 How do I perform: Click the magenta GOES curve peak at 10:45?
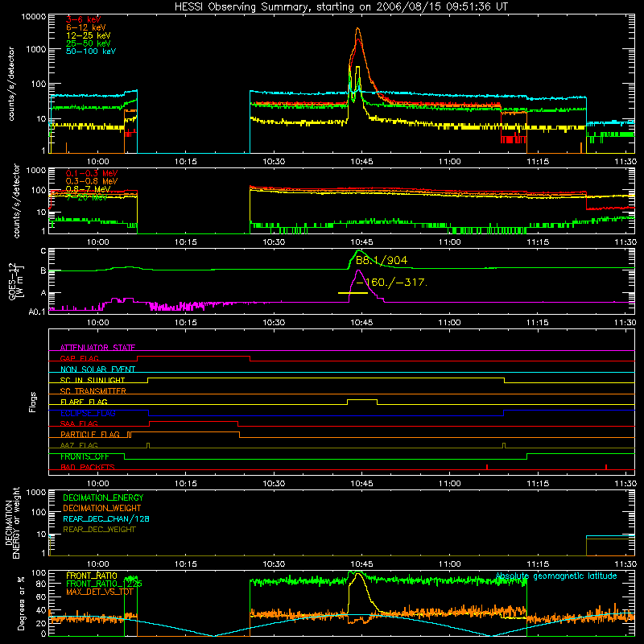click(x=358, y=270)
